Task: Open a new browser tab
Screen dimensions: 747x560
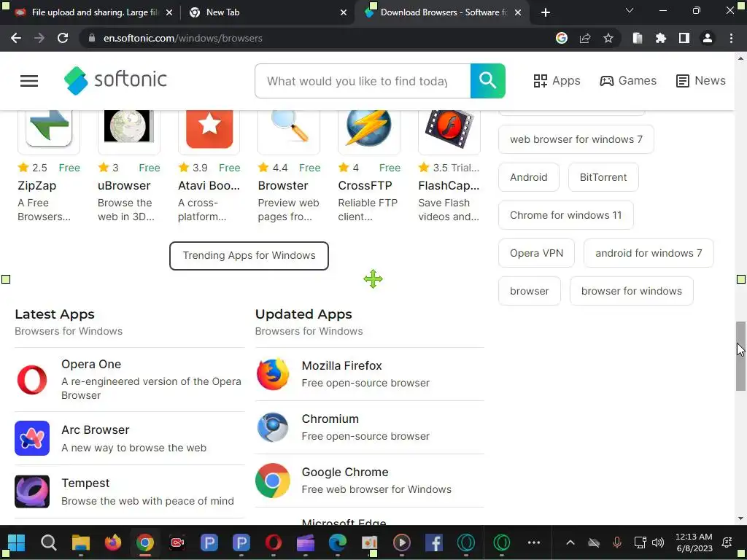Action: 546,12
